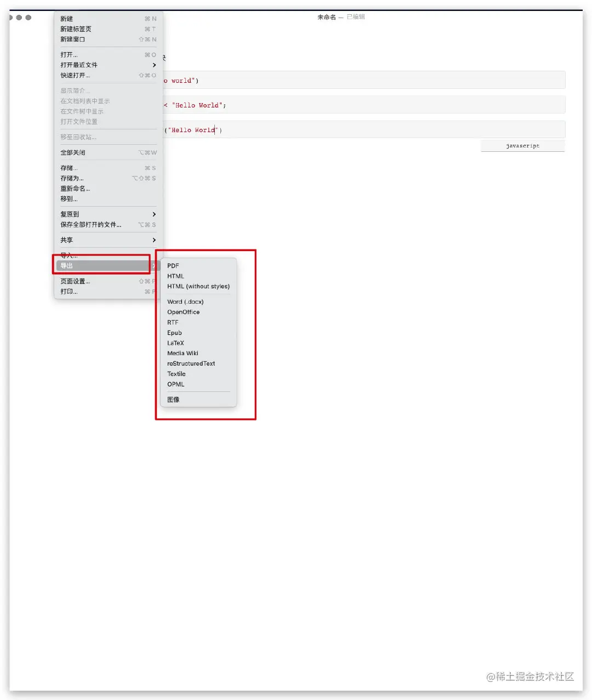The width and height of the screenshot is (592, 700).
Task: Click 存储... menu item
Action: pos(108,168)
